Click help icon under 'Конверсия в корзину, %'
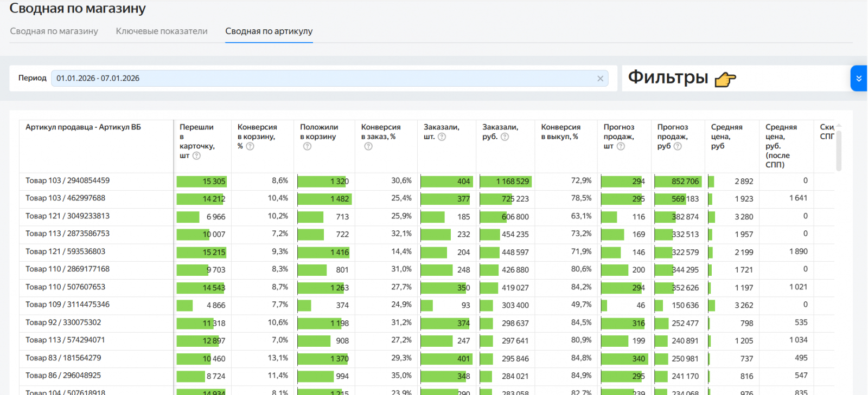This screenshot has width=868, height=395. pos(250,146)
